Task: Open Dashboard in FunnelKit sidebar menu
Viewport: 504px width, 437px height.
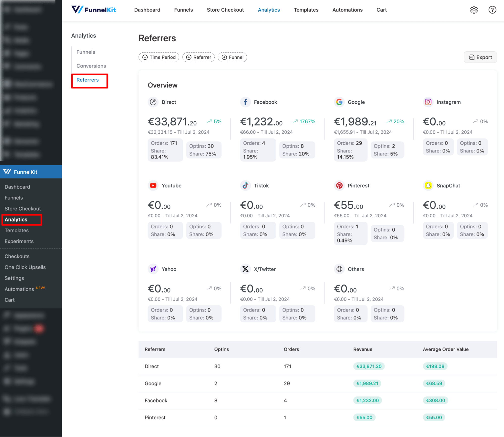Action: [17, 187]
